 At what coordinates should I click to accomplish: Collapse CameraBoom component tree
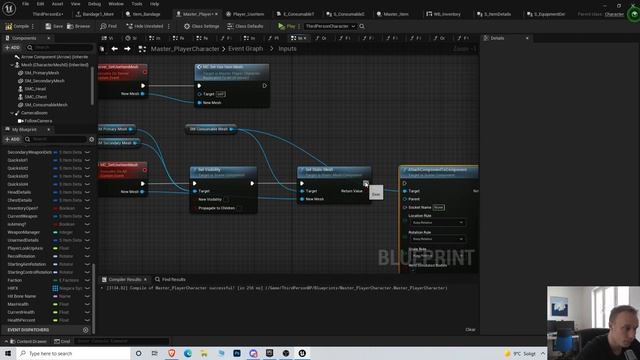[12, 113]
